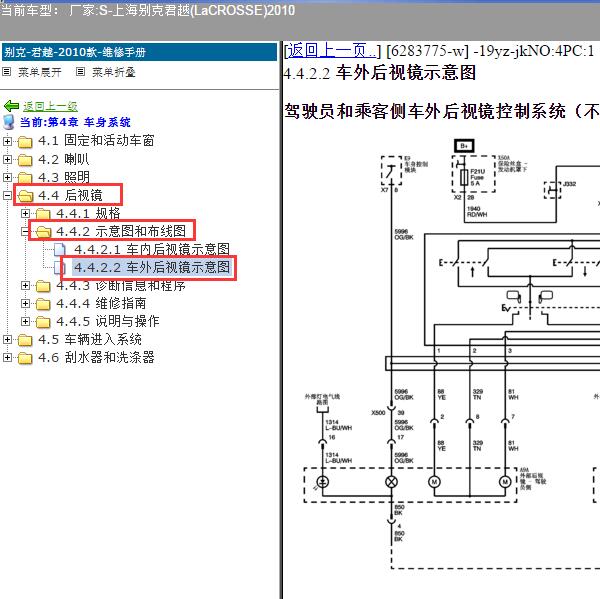Click the 当前:第4章 车身系统 label

click(75, 122)
